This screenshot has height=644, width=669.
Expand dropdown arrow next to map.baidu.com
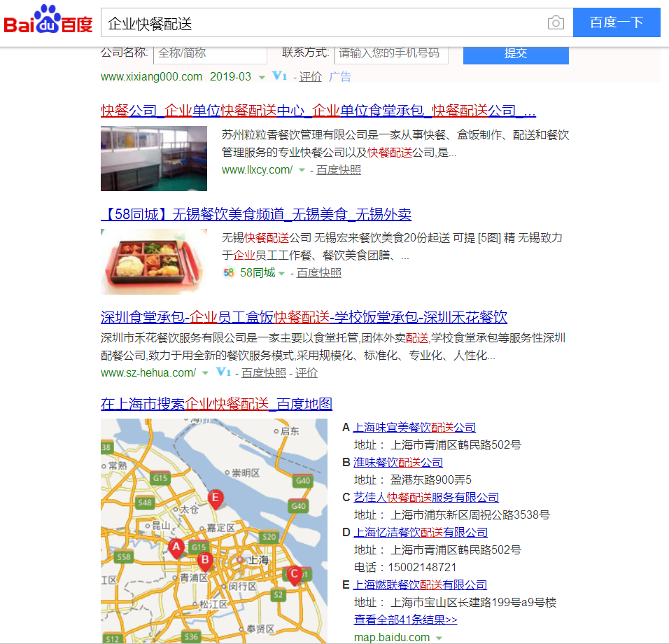coord(439,638)
